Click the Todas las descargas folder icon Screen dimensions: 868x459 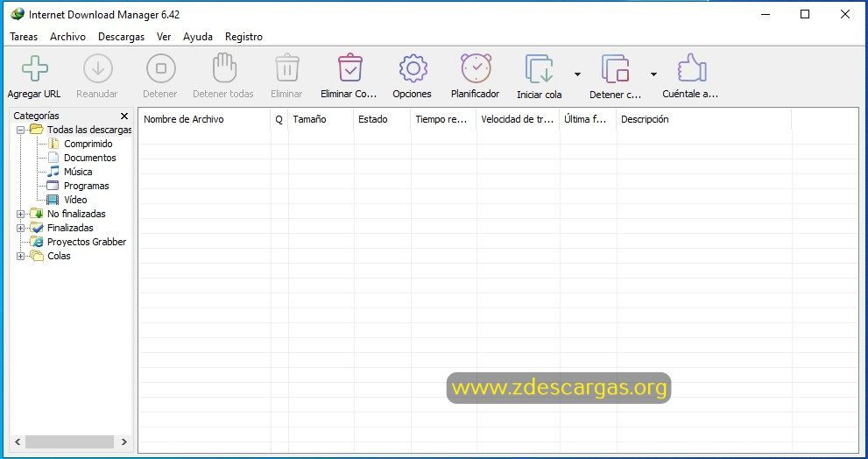[37, 130]
